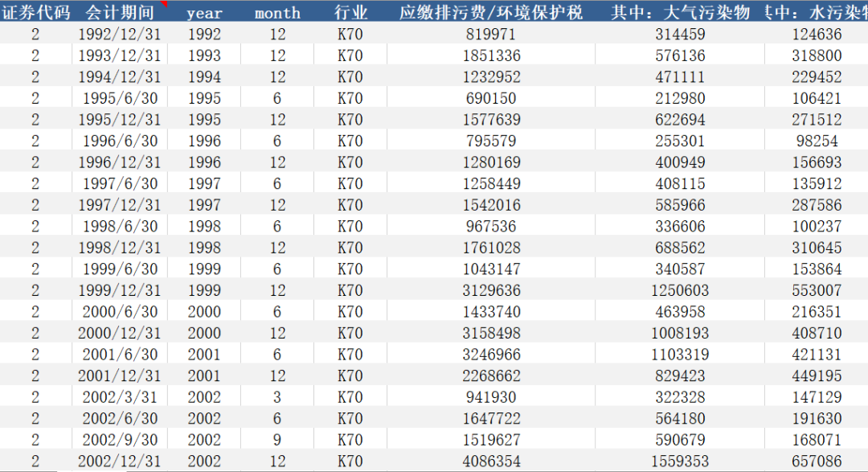The height and width of the screenshot is (472, 868).
Task: Select date cell 2002/3/31
Action: (x=120, y=397)
